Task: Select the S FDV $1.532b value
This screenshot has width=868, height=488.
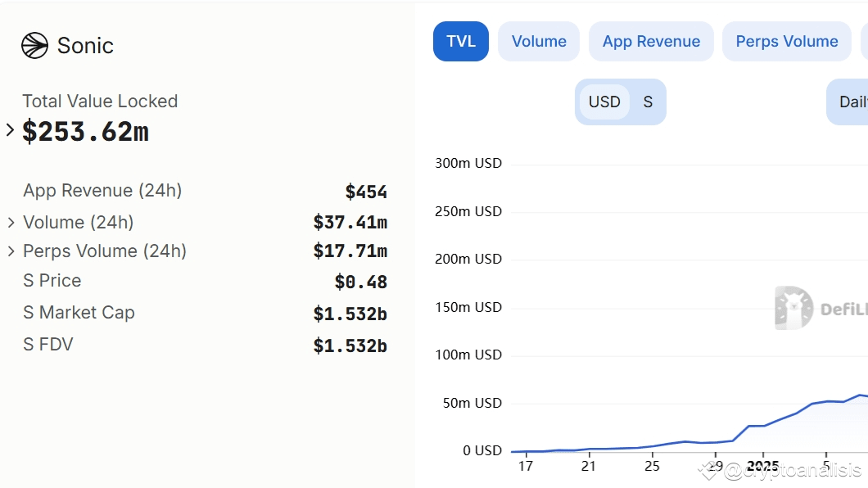Action: click(350, 346)
